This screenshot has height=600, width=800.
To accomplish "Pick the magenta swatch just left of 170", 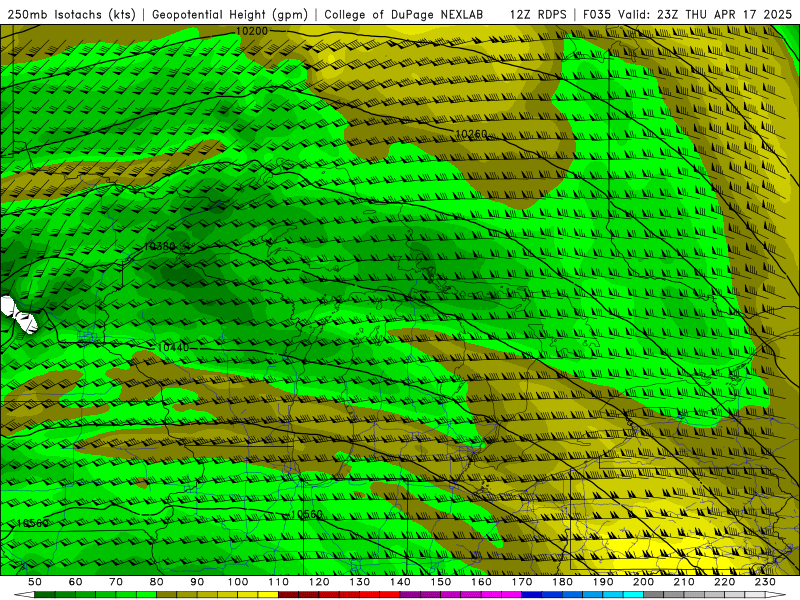I will (x=512, y=594).
